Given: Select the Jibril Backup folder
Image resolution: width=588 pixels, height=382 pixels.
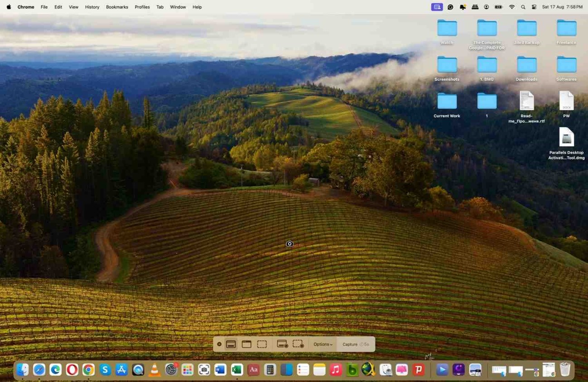Looking at the screenshot, I should point(527,32).
